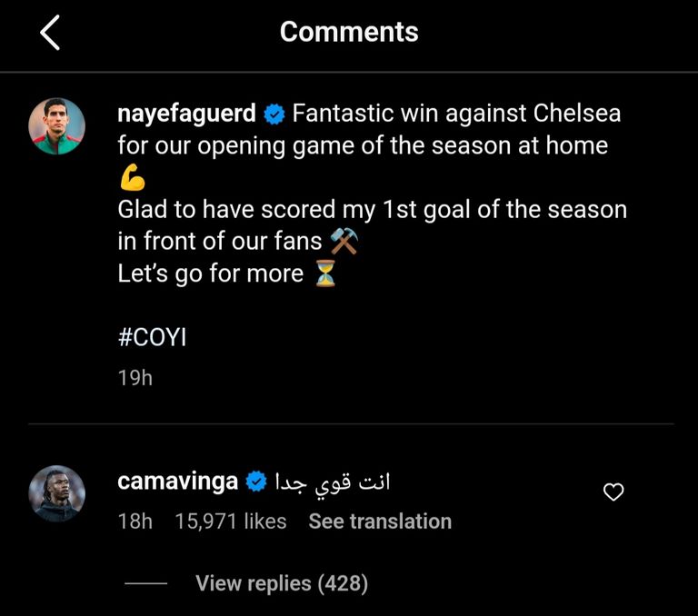Open nayefaguerd's profile picture
Viewport: 698px width, 616px height.
tap(56, 126)
